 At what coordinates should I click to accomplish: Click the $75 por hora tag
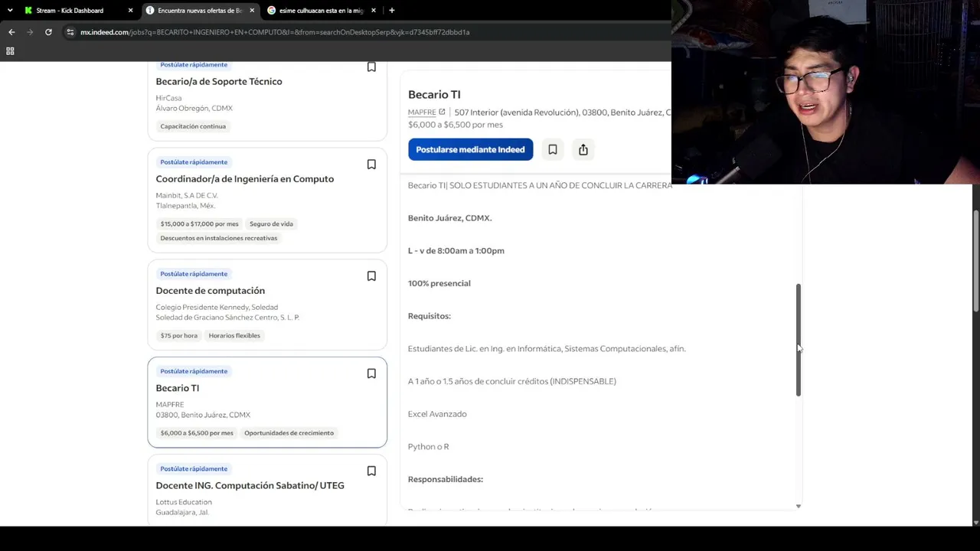point(179,336)
